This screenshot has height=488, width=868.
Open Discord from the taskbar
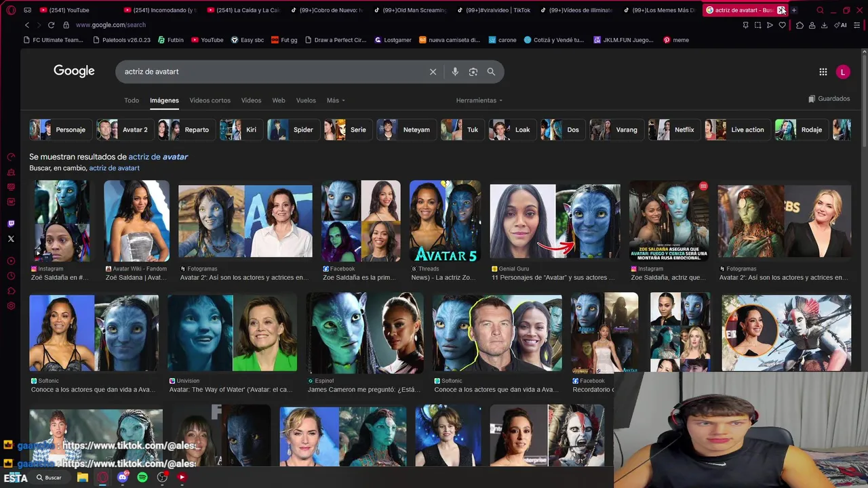point(122,477)
